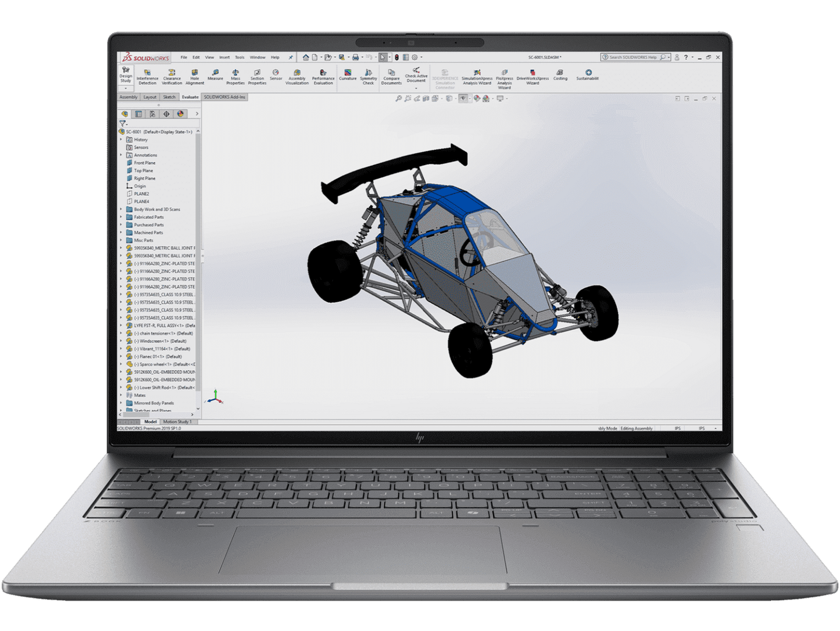Select the Measure tool
The image size is (840, 631).
[216, 76]
